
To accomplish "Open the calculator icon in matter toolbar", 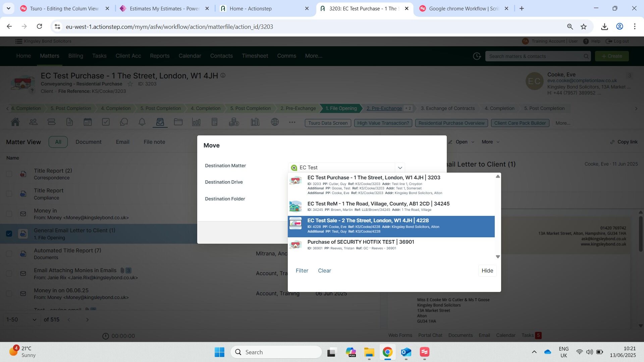I will point(214,122).
